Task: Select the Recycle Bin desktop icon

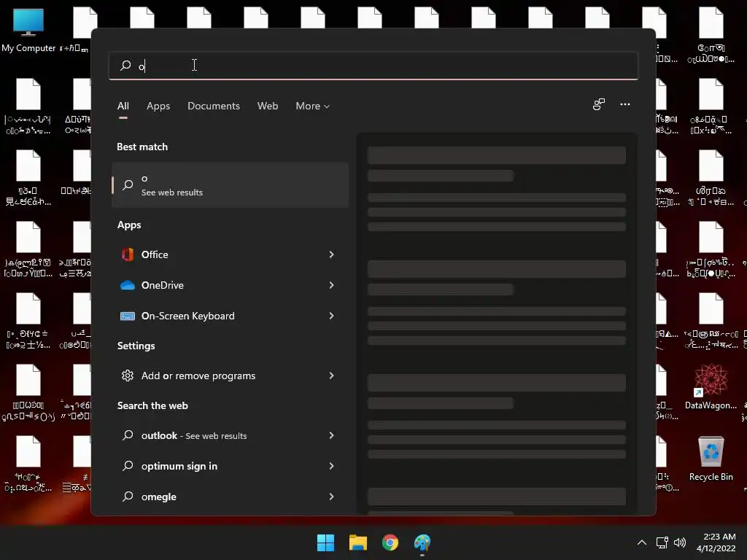Action: [x=711, y=459]
